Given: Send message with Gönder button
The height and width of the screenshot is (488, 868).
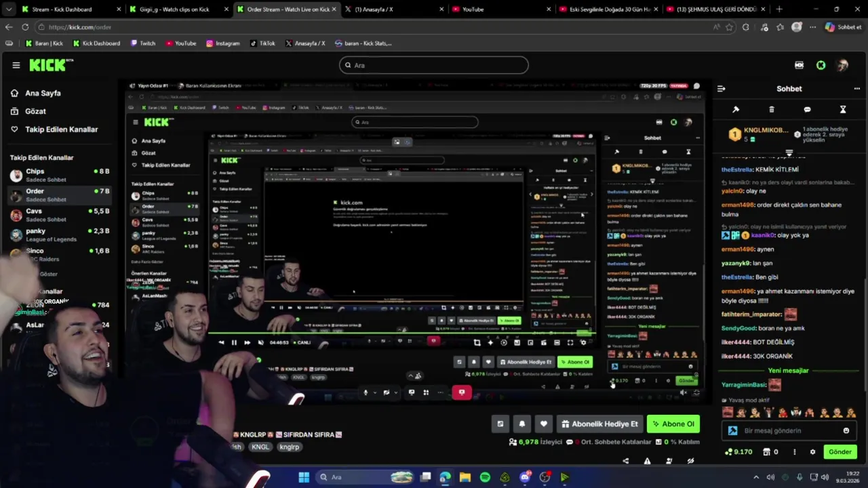Looking at the screenshot, I should coord(840,452).
